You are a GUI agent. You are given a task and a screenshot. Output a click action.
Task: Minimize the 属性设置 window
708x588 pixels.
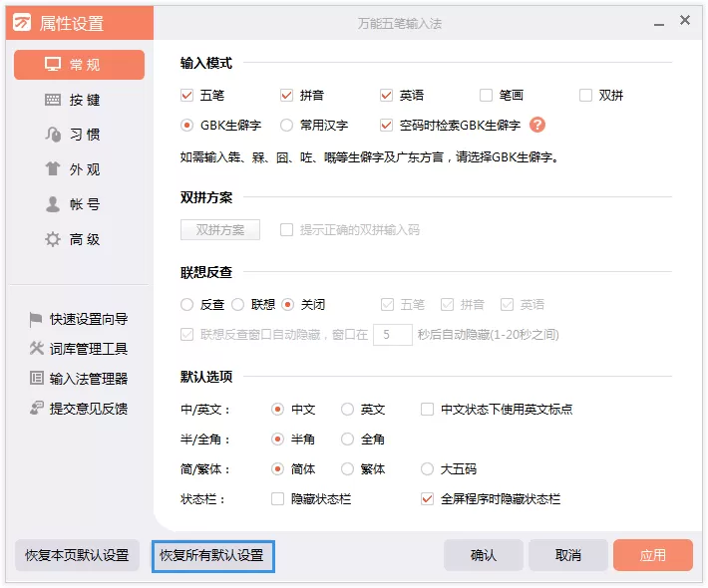pos(659,24)
